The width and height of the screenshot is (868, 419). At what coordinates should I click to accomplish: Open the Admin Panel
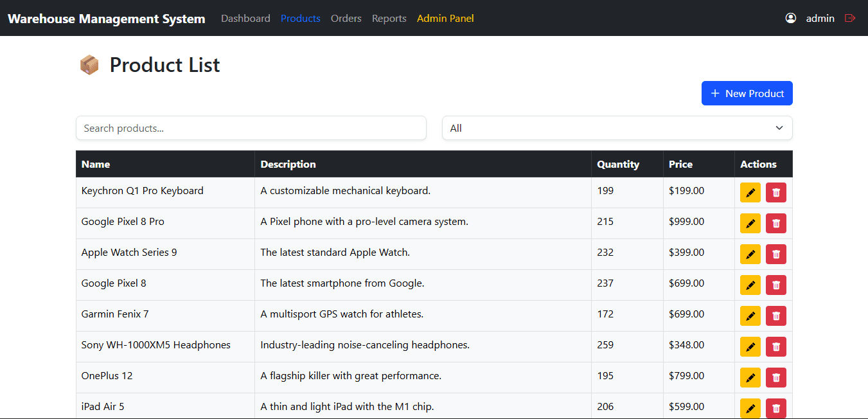click(445, 19)
